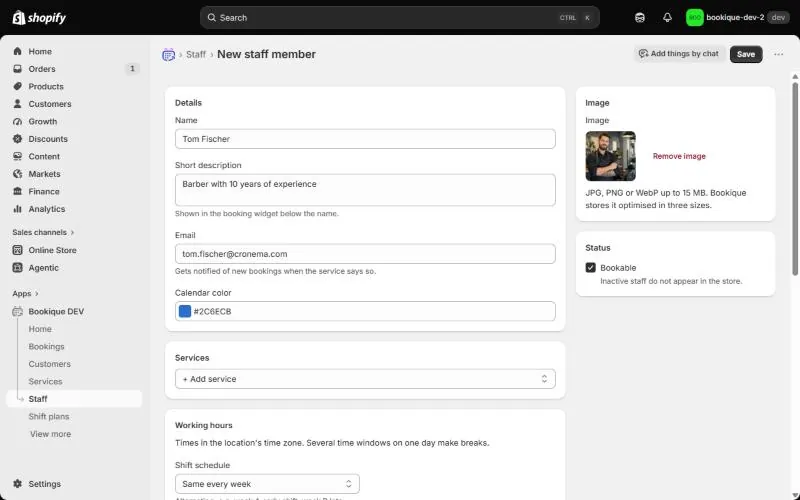
Task: Click the Agentic channel icon
Action: (18, 267)
